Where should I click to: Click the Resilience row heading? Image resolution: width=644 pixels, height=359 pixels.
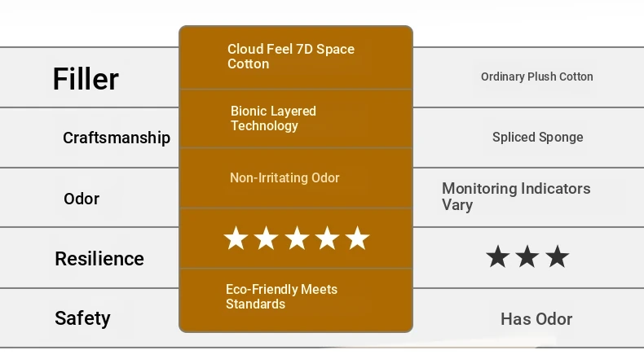(99, 259)
